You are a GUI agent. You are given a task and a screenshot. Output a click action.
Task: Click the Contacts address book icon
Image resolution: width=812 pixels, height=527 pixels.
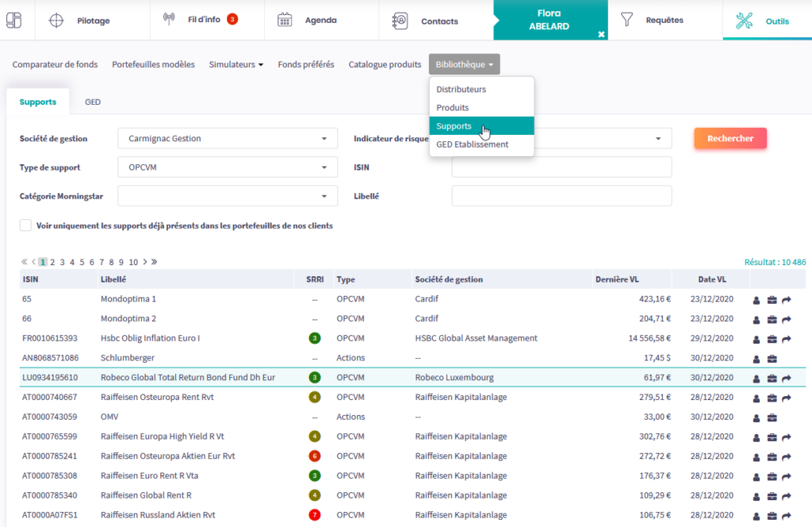point(400,21)
